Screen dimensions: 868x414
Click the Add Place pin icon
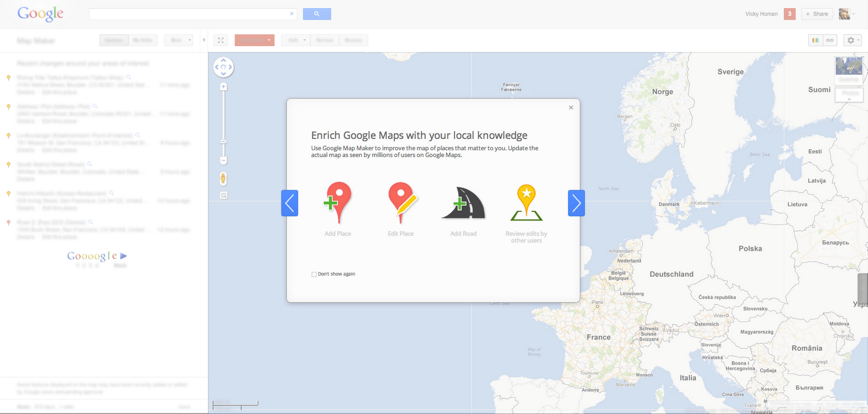(x=337, y=202)
